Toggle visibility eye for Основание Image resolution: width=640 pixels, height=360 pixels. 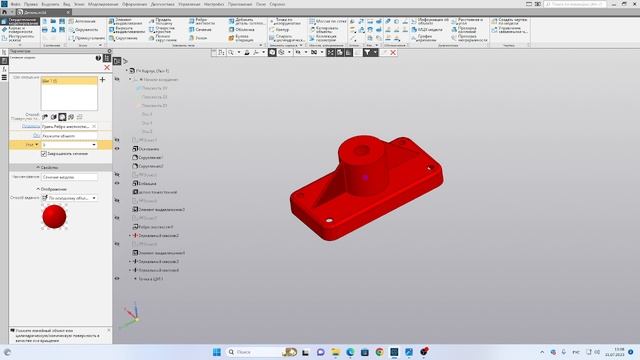[x=117, y=149]
